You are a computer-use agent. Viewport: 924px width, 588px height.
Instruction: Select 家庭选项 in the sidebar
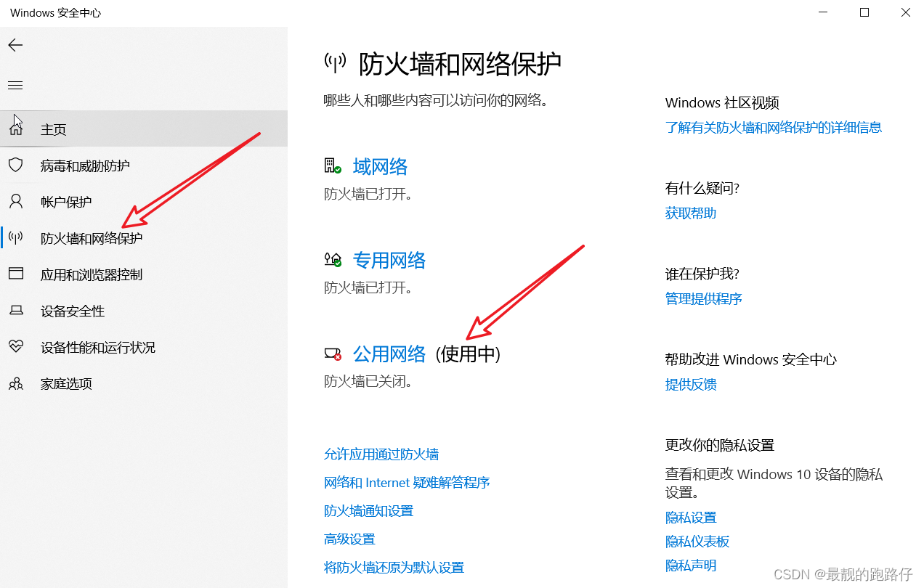144,383
